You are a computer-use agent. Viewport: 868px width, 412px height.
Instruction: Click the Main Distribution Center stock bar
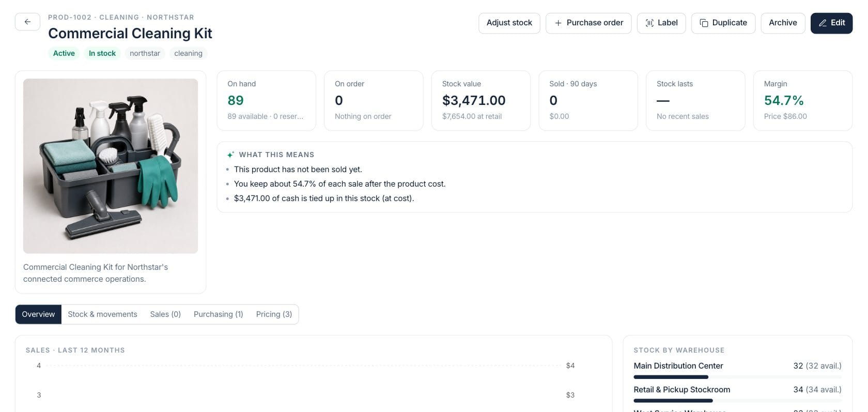[737, 377]
